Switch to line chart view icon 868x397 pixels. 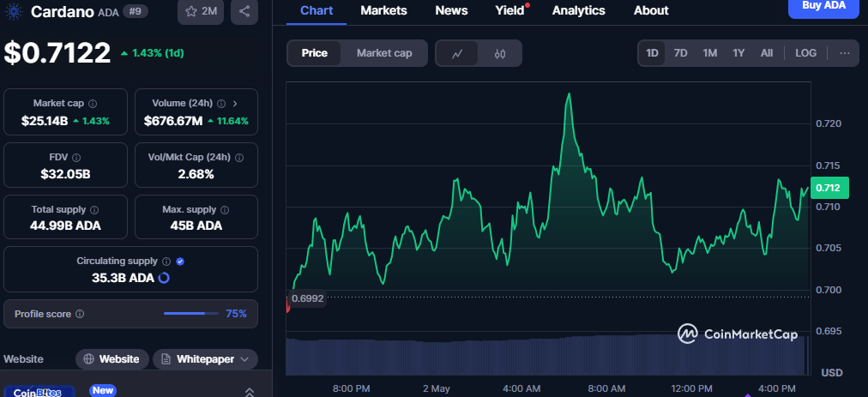[457, 54]
